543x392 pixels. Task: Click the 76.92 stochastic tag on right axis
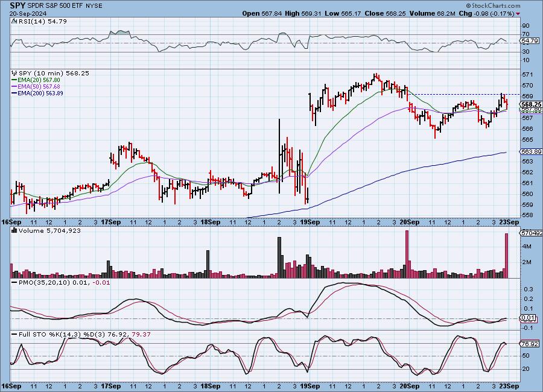click(x=530, y=344)
